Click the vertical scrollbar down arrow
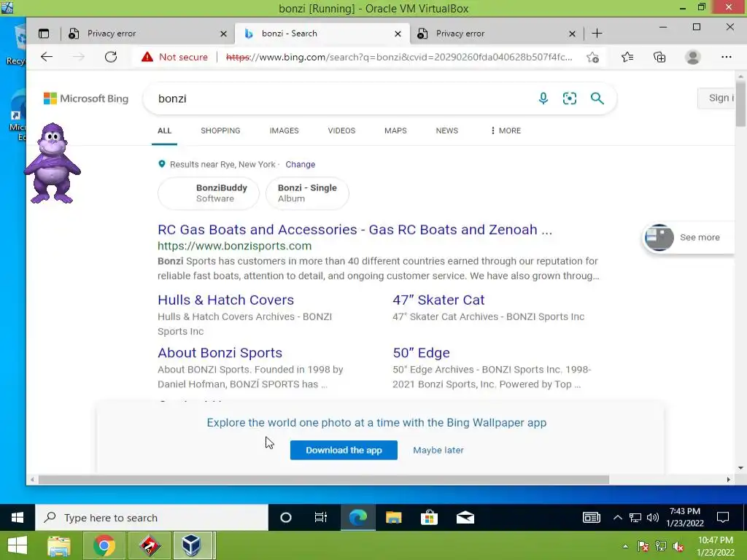Image resolution: width=747 pixels, height=560 pixels. pos(740,467)
